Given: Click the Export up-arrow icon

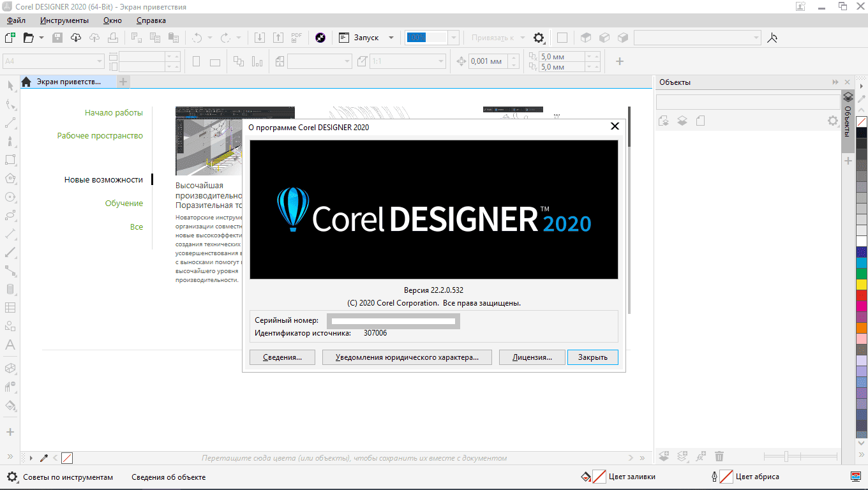Looking at the screenshot, I should coord(278,38).
